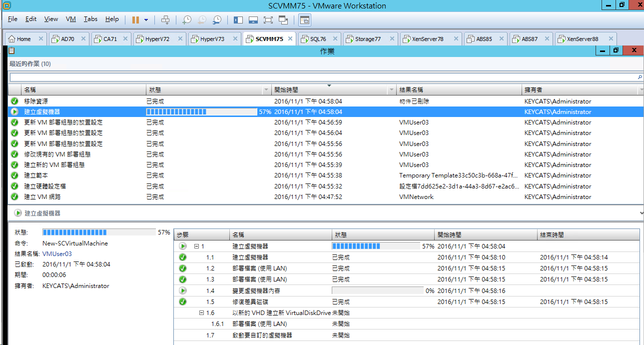The image size is (644, 345).
Task: Select the 建立新的 VM 部署組態 job
Action: point(326,165)
